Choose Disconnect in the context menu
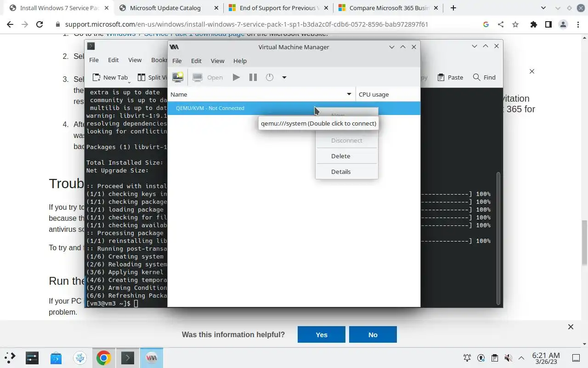This screenshot has width=588, height=368. click(x=346, y=140)
